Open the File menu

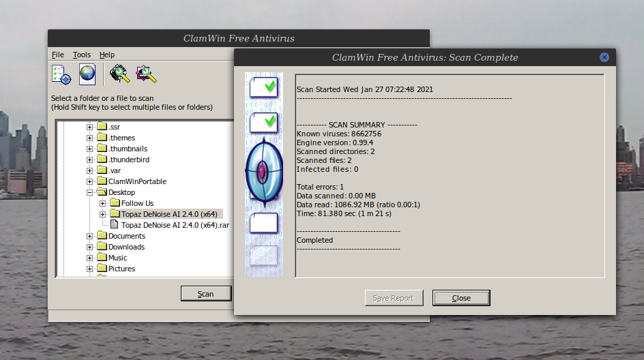(58, 55)
